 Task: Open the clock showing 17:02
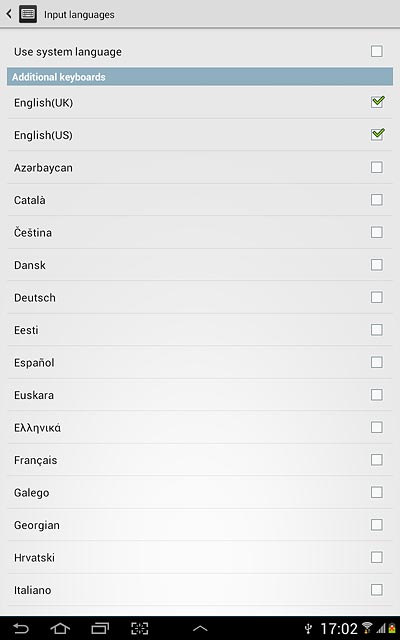339,628
